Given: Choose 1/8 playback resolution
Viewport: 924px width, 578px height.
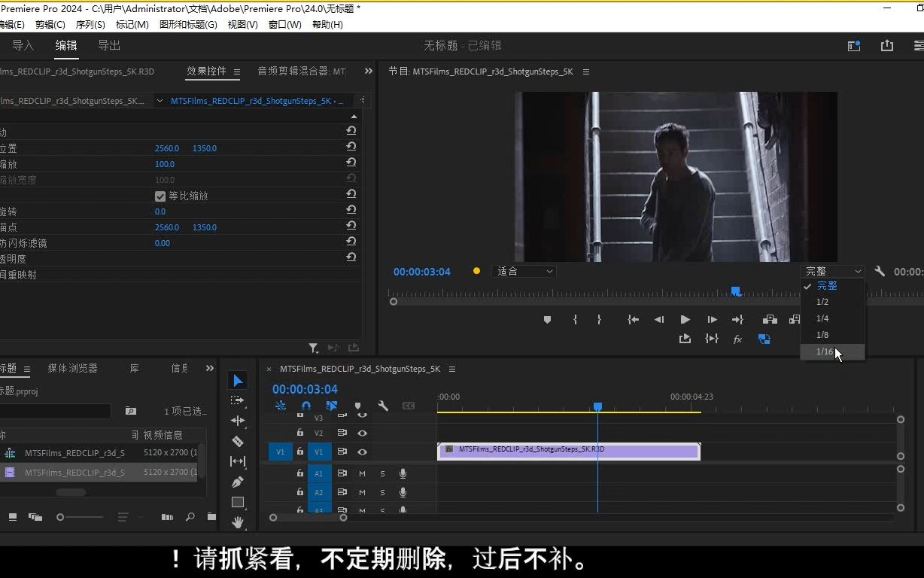Looking at the screenshot, I should (832, 335).
